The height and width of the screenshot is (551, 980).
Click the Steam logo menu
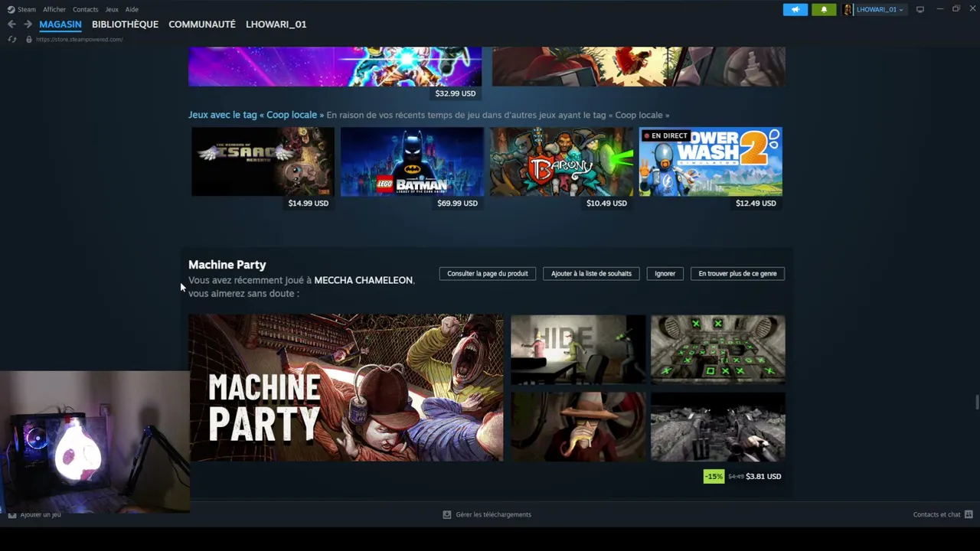[x=21, y=9]
